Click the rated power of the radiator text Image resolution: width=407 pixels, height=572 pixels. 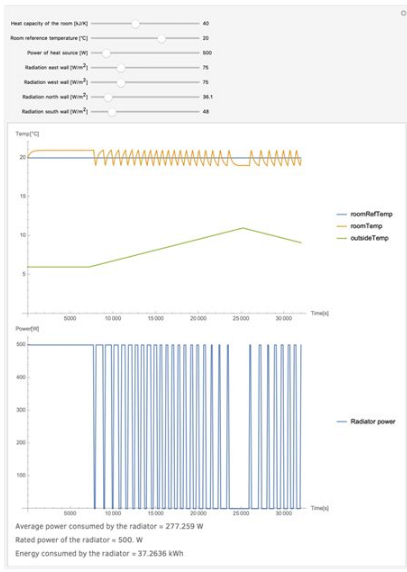tap(79, 540)
